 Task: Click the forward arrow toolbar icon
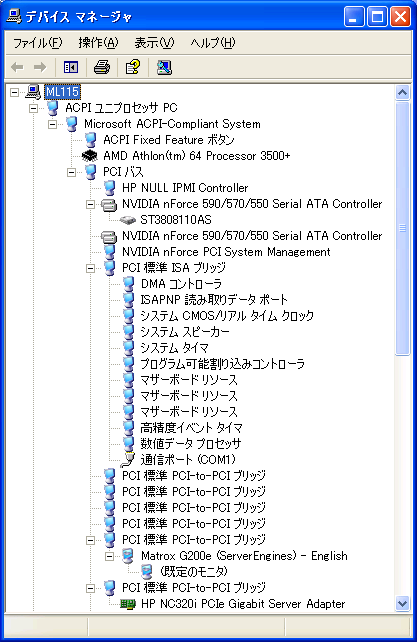tap(40, 67)
